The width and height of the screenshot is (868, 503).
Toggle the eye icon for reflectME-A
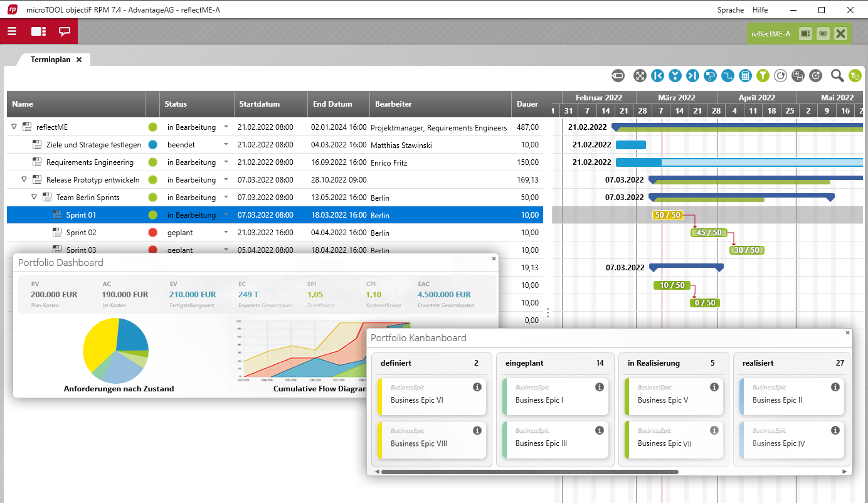click(x=823, y=34)
